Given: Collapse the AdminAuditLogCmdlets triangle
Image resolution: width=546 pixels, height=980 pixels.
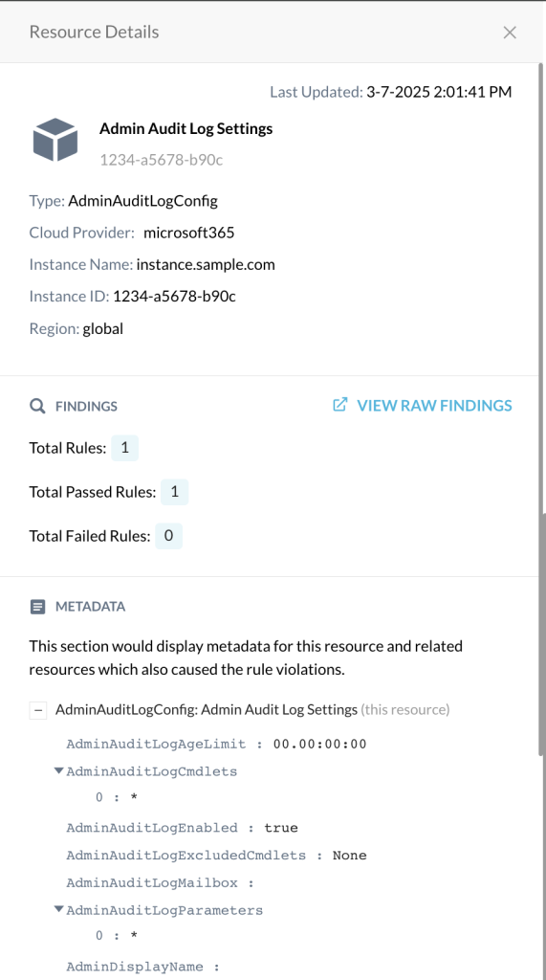Looking at the screenshot, I should 58,770.
